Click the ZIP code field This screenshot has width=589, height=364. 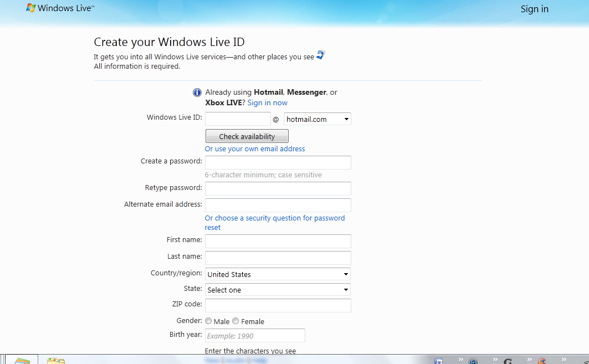click(278, 305)
